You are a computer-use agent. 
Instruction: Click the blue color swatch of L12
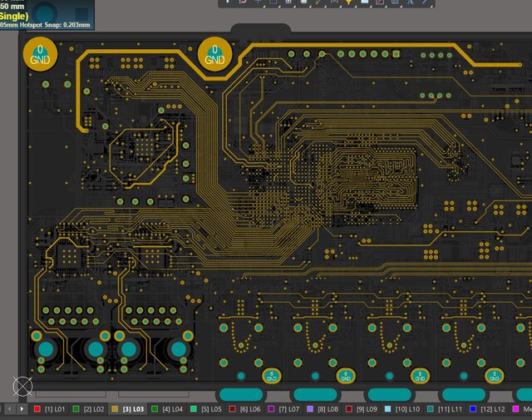[473, 409]
